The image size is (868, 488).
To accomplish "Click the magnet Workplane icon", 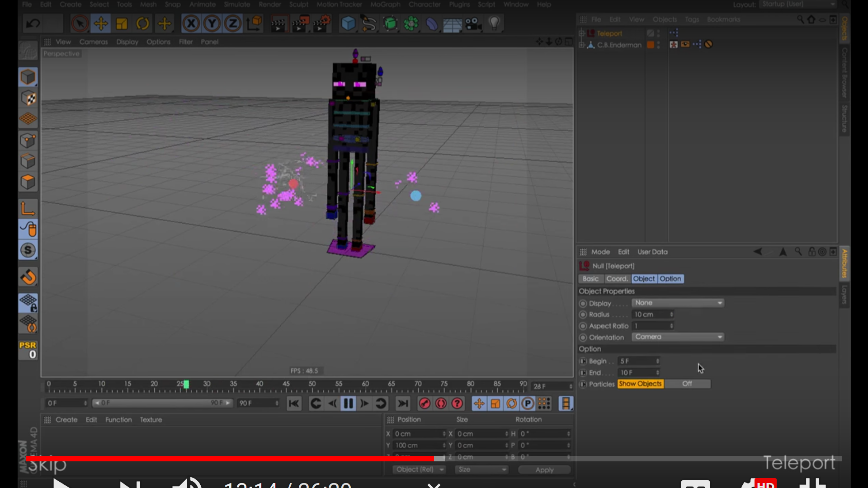I will (x=28, y=277).
